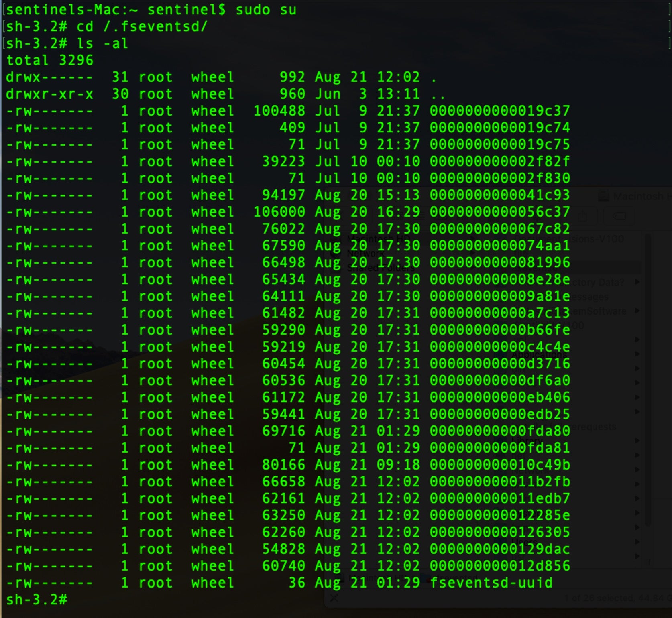Click file name 0000000000056c37
Image resolution: width=672 pixels, height=618 pixels.
click(x=500, y=212)
